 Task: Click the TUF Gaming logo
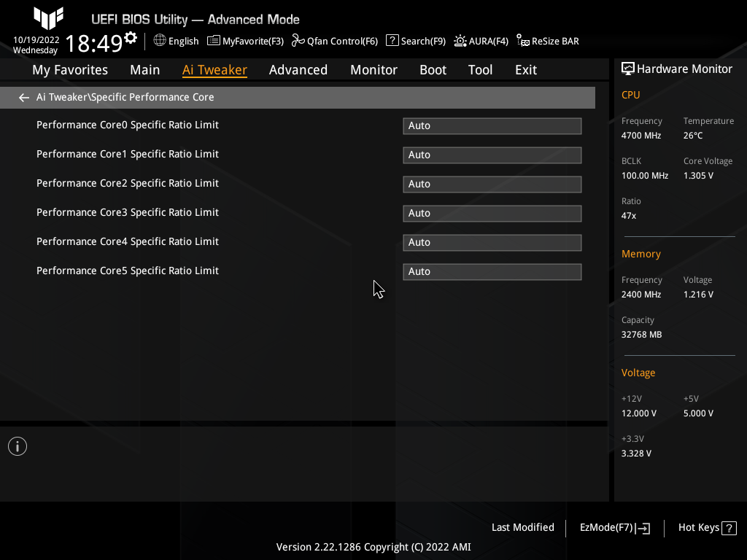(x=47, y=19)
